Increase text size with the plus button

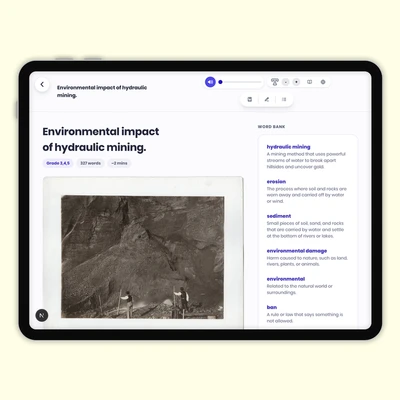coord(296,82)
